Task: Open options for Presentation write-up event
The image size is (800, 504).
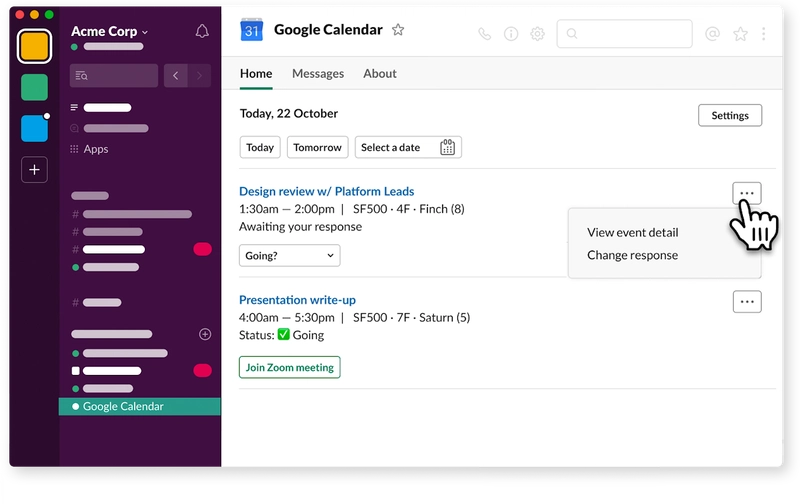Action: click(x=746, y=301)
